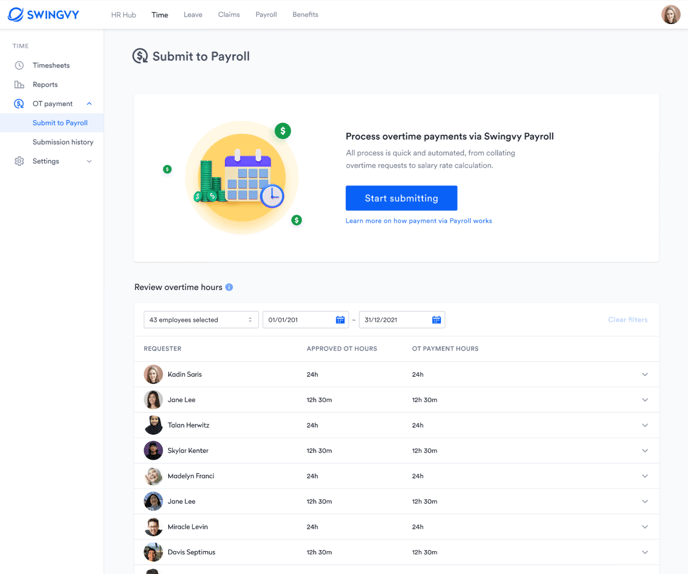The image size is (688, 574).
Task: Click Clear filters
Action: [x=627, y=319]
